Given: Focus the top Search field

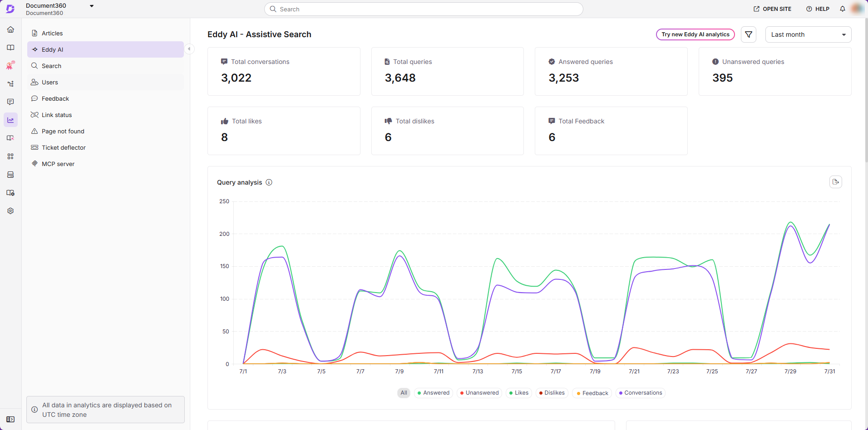Looking at the screenshot, I should coord(424,9).
